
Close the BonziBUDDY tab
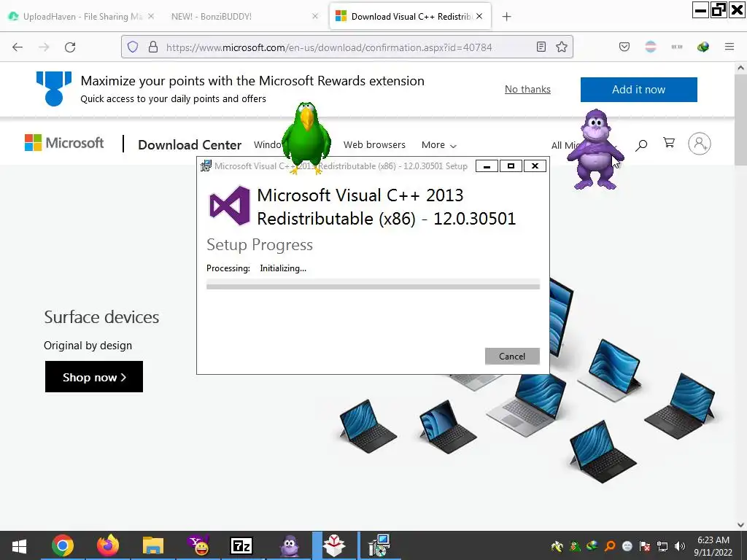coord(315,16)
